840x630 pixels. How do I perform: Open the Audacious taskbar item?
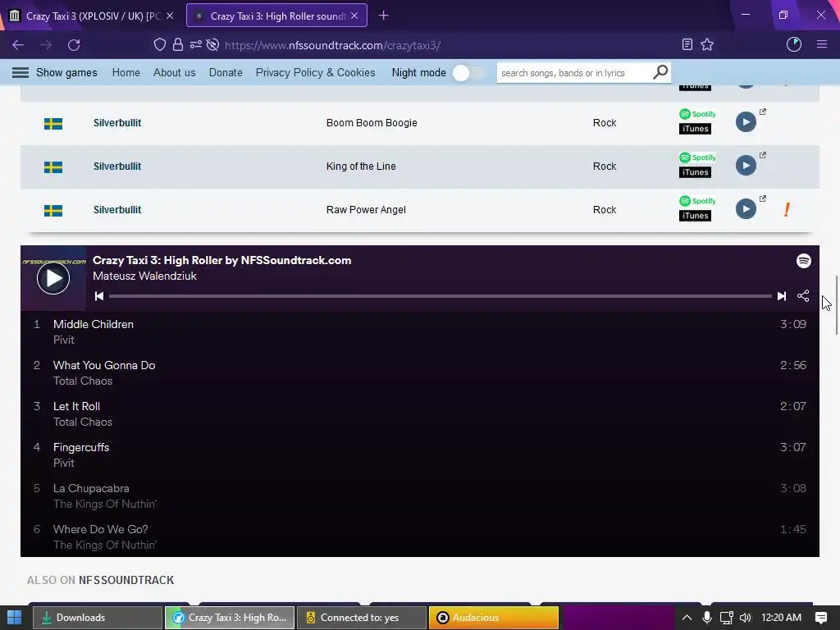coord(494,618)
